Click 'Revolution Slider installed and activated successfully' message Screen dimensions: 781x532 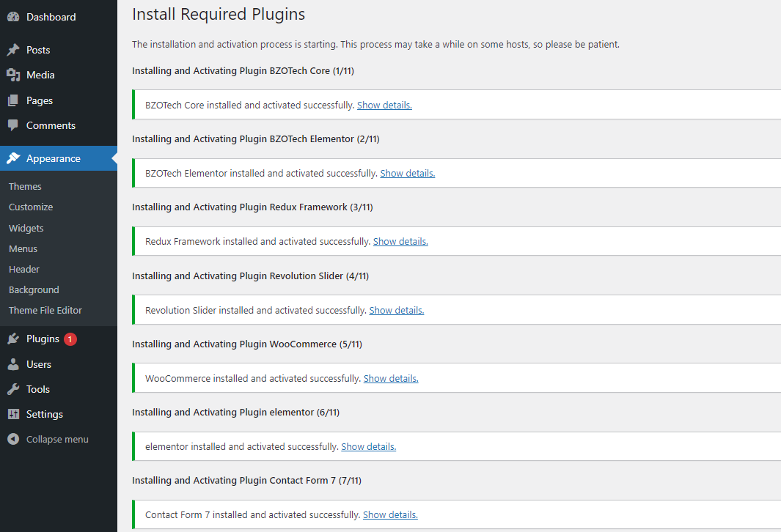[256, 310]
